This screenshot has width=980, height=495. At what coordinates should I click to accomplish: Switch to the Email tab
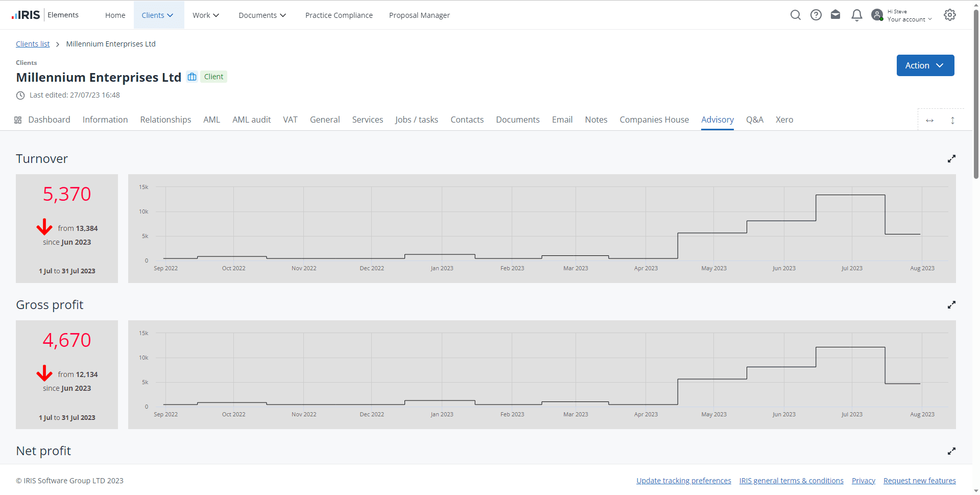click(x=562, y=120)
